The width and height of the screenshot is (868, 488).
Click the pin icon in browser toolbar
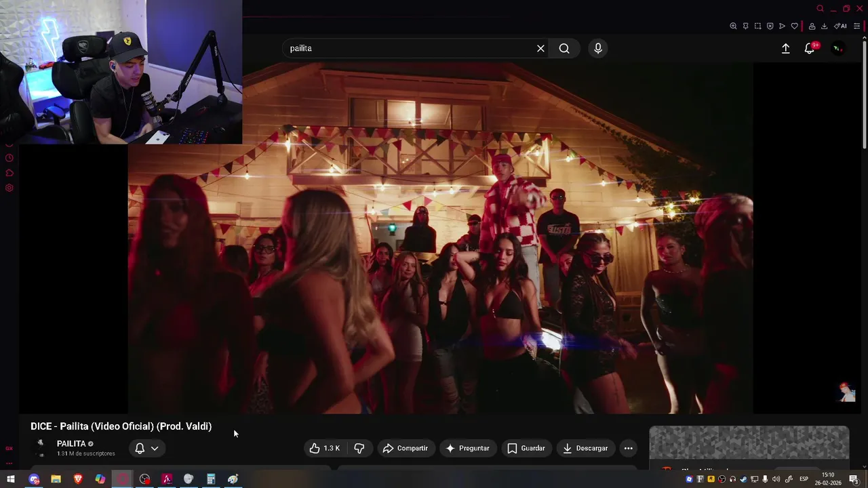click(x=745, y=26)
